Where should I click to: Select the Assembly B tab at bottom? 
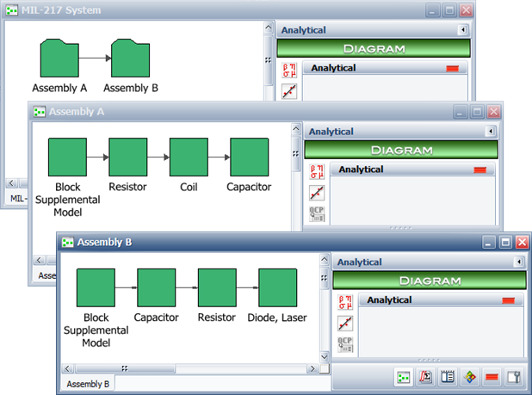pyautogui.click(x=88, y=384)
